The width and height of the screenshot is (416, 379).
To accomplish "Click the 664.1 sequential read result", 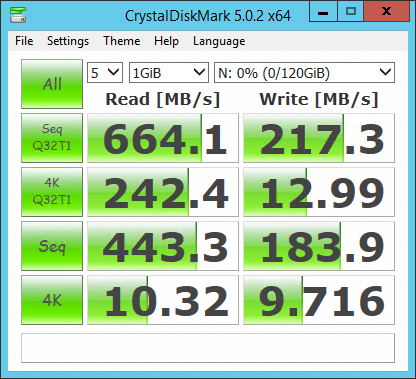I will click(x=163, y=138).
